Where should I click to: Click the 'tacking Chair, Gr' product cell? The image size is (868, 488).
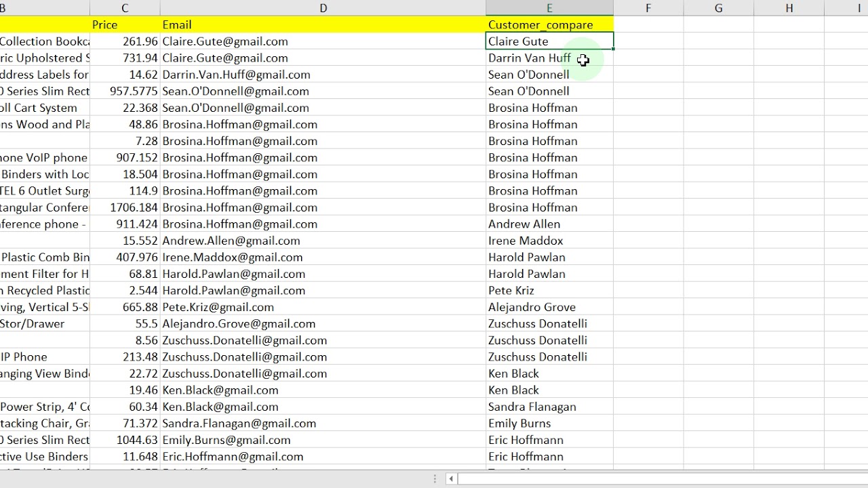point(45,424)
